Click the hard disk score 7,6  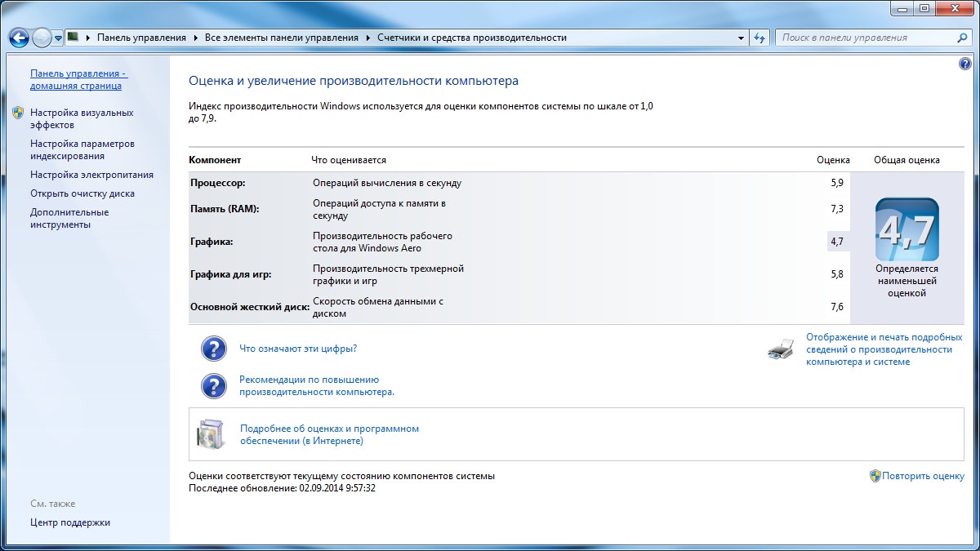coord(837,307)
